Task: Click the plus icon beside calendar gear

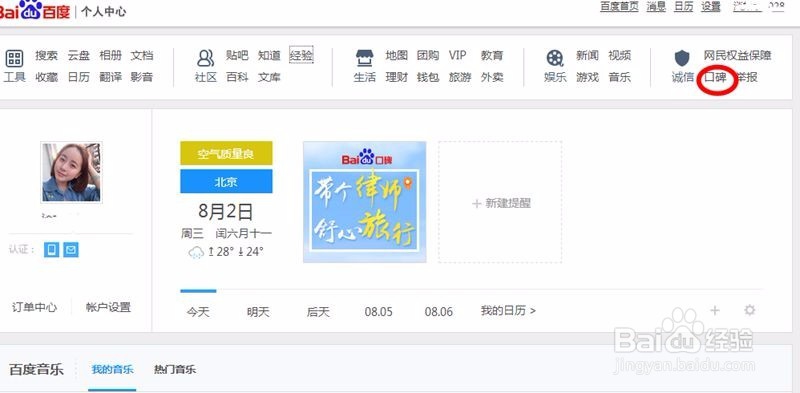Action: tap(715, 310)
